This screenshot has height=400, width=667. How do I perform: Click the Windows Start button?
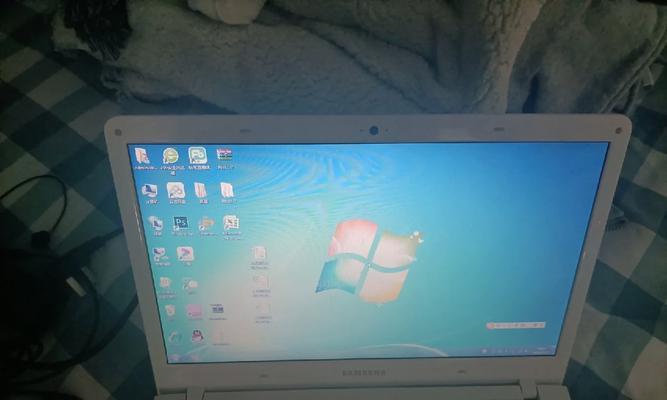click(x=175, y=357)
